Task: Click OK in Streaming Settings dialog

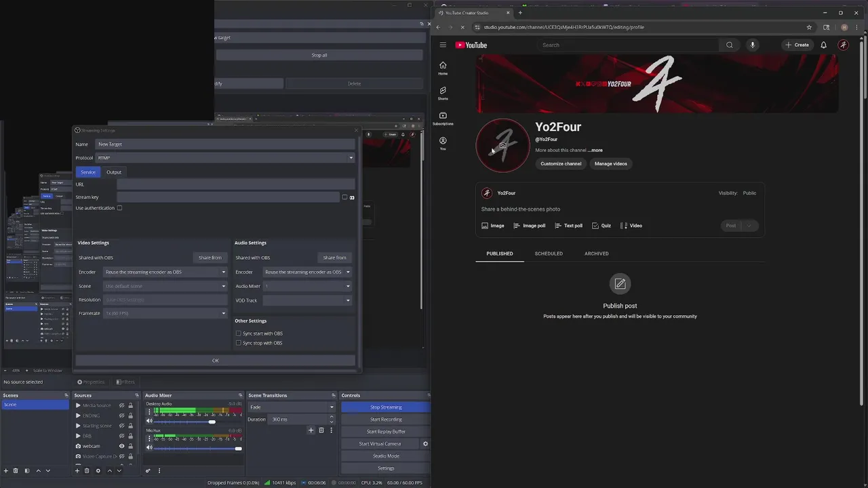Action: pyautogui.click(x=216, y=361)
